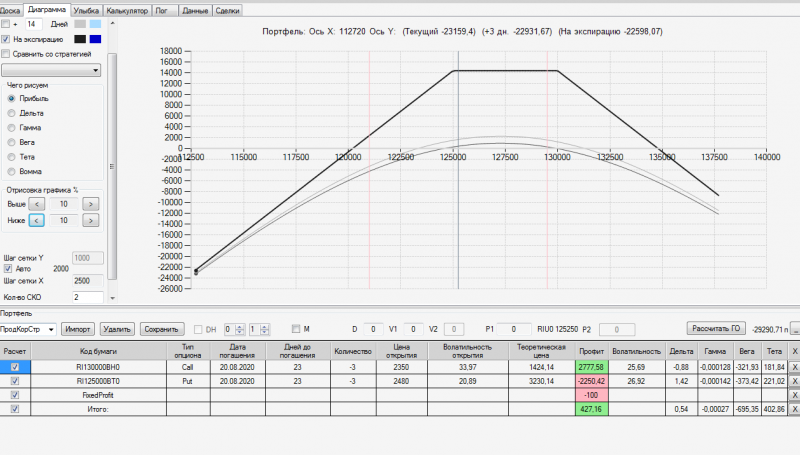Increment the DH first spinner value
Viewport: 800px width, 455px height.
(240, 327)
